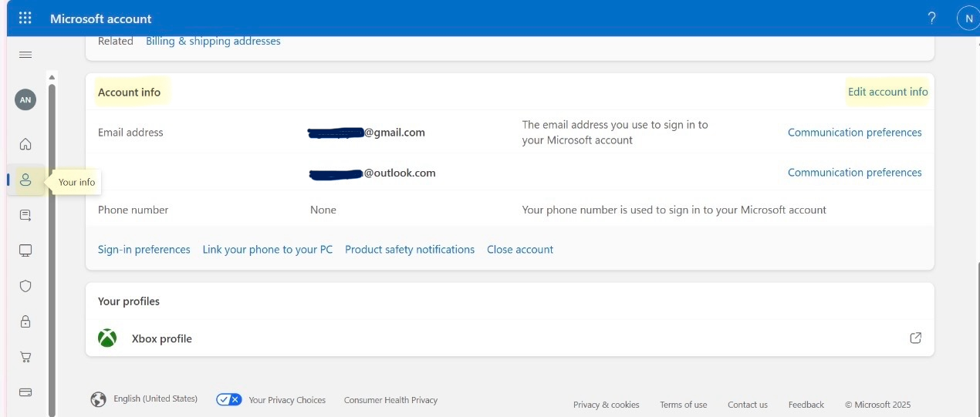Open the Privacy lock sidebar icon
Image resolution: width=980 pixels, height=417 pixels.
coord(25,321)
